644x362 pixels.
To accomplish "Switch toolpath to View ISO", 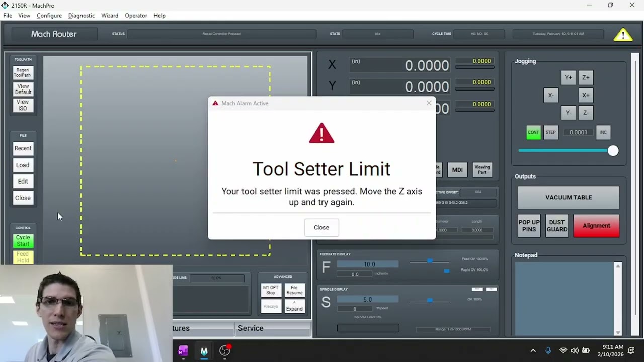I will pyautogui.click(x=23, y=105).
